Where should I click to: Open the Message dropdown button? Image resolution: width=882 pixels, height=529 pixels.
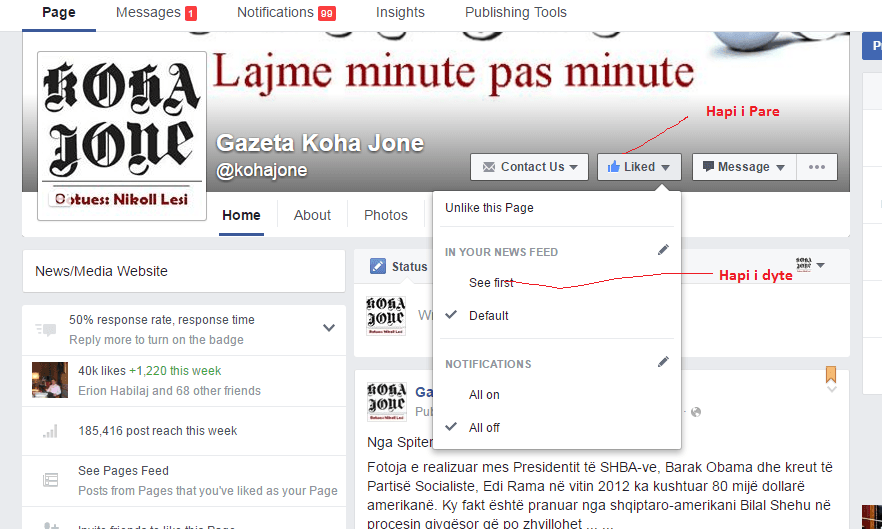(x=744, y=167)
